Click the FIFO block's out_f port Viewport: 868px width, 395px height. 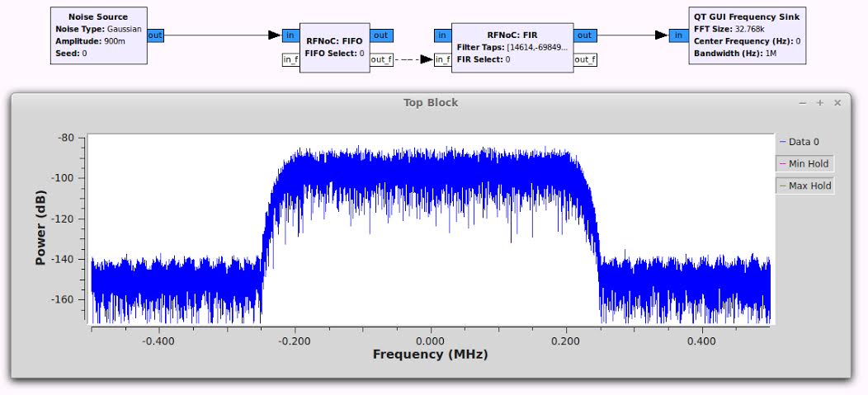[x=380, y=59]
